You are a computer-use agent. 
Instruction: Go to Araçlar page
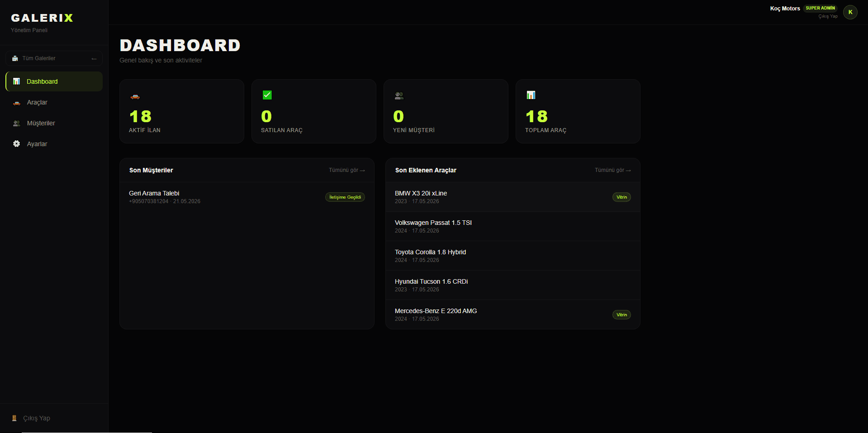(54, 102)
